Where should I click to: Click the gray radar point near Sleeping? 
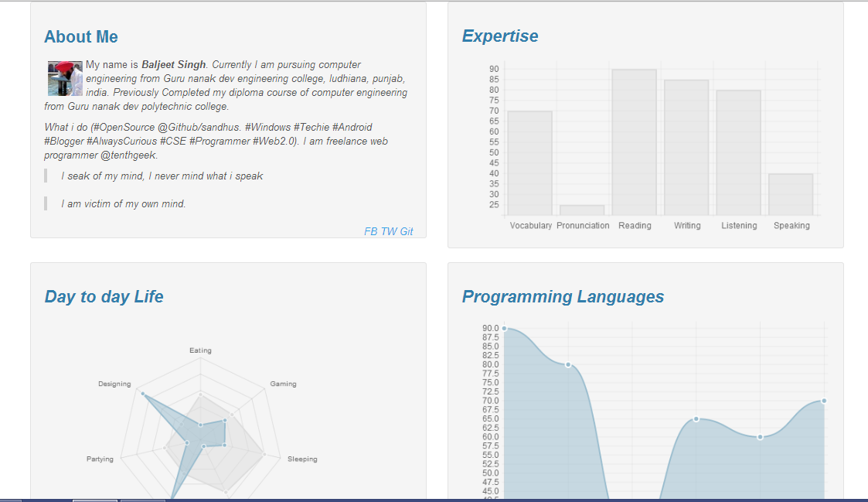click(x=264, y=454)
